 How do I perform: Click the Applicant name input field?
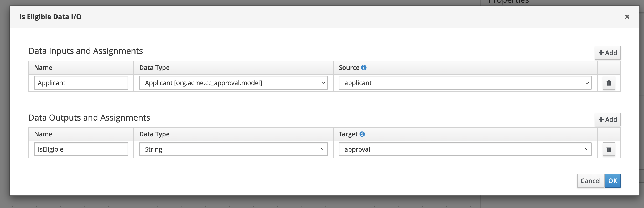pos(81,83)
